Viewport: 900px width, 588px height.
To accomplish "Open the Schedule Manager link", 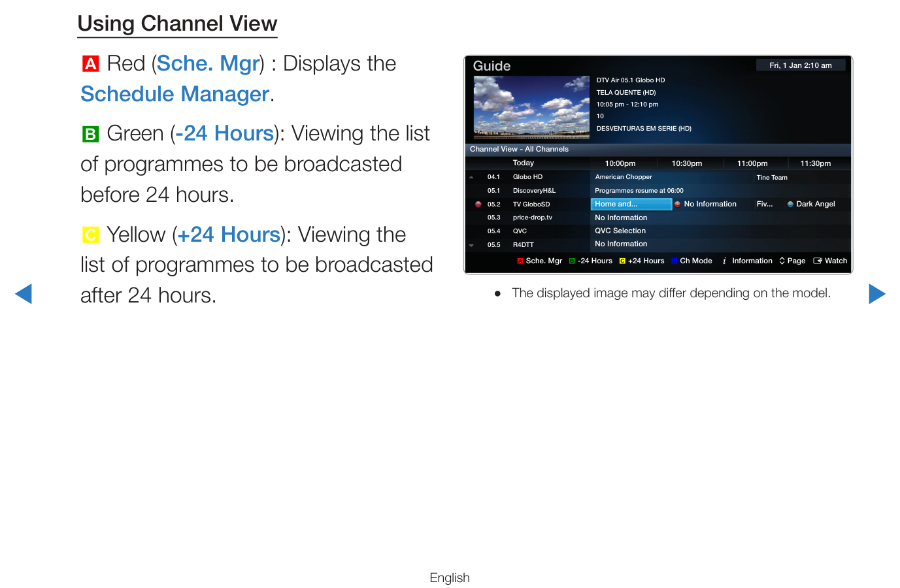I will point(175,94).
